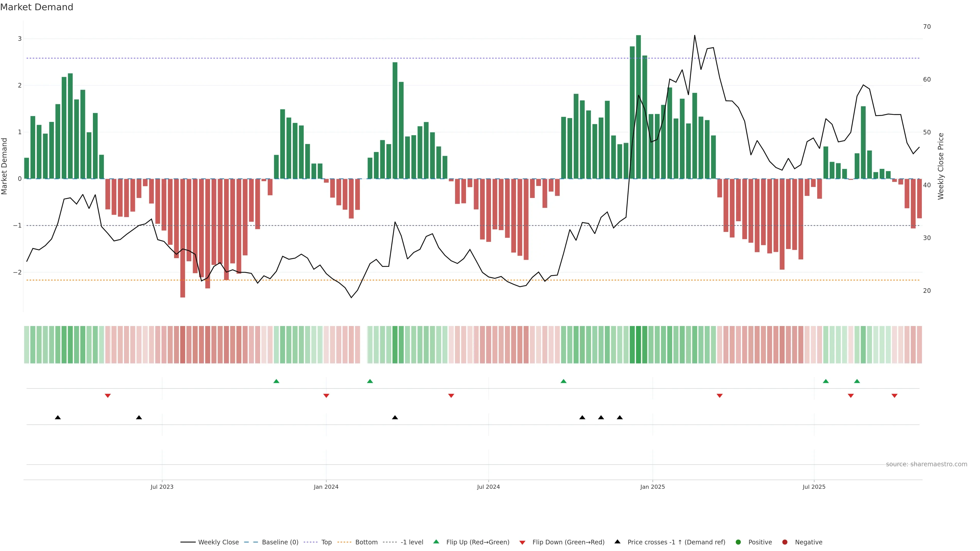The image size is (980, 551).
Task: Click the Market Demand chart title
Action: [36, 7]
